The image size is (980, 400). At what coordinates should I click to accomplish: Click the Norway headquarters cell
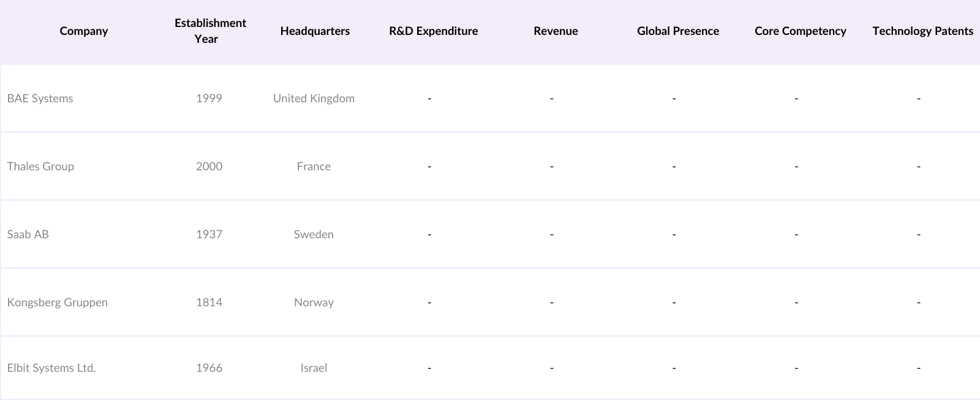click(314, 303)
